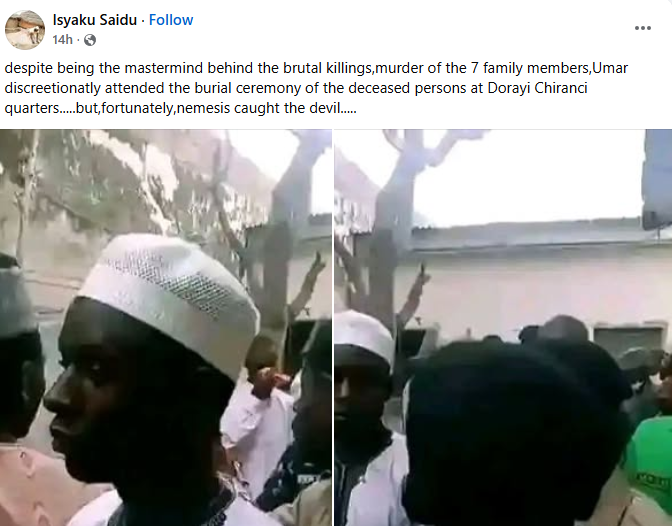Follow Isyaku Saidu

[171, 20]
